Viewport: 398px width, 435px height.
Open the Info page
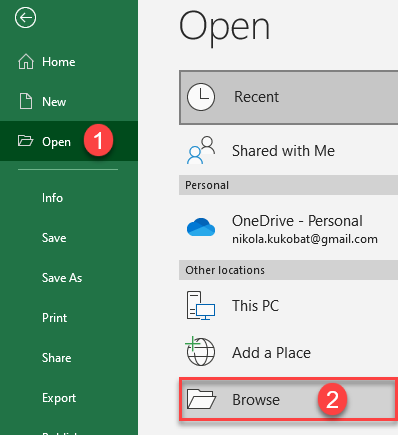[52, 198]
